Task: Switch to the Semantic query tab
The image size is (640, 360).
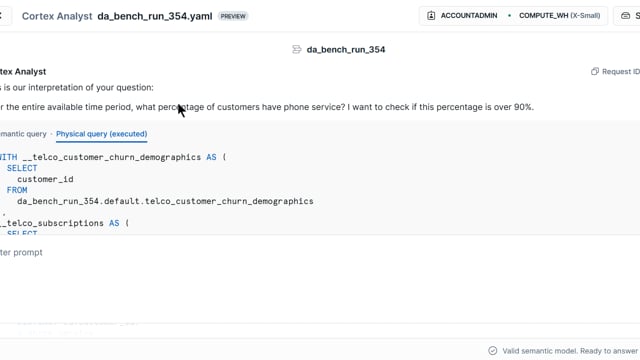Action: (23, 134)
